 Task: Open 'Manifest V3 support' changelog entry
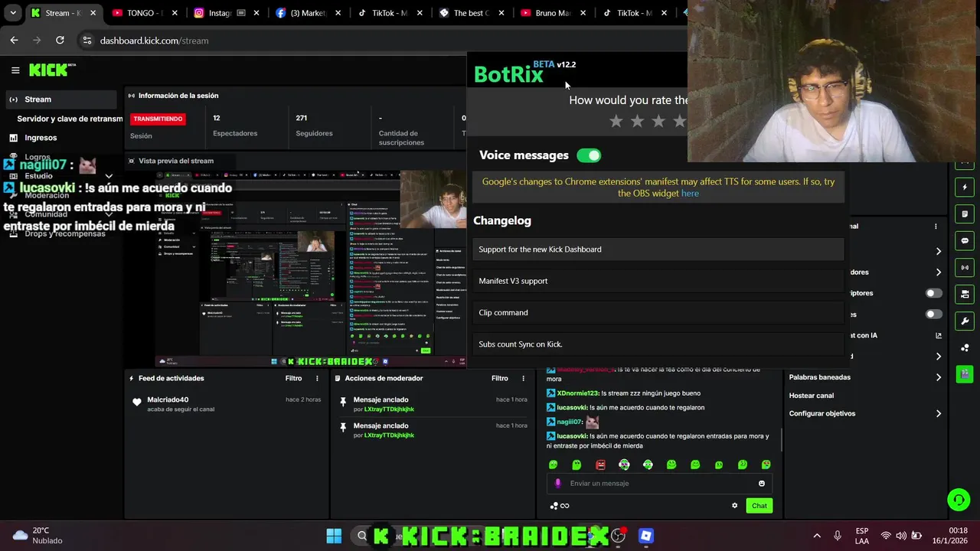coord(658,281)
